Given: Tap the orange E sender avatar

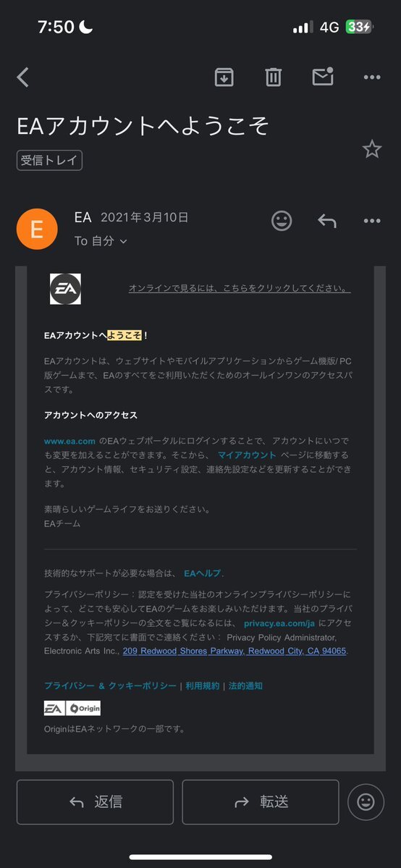Looking at the screenshot, I should coord(37,229).
